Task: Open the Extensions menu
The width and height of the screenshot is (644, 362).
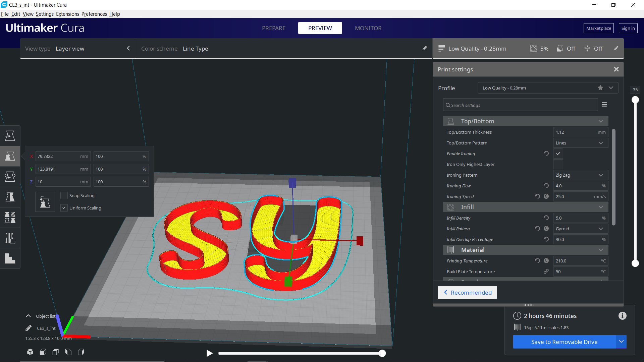Action: [67, 14]
